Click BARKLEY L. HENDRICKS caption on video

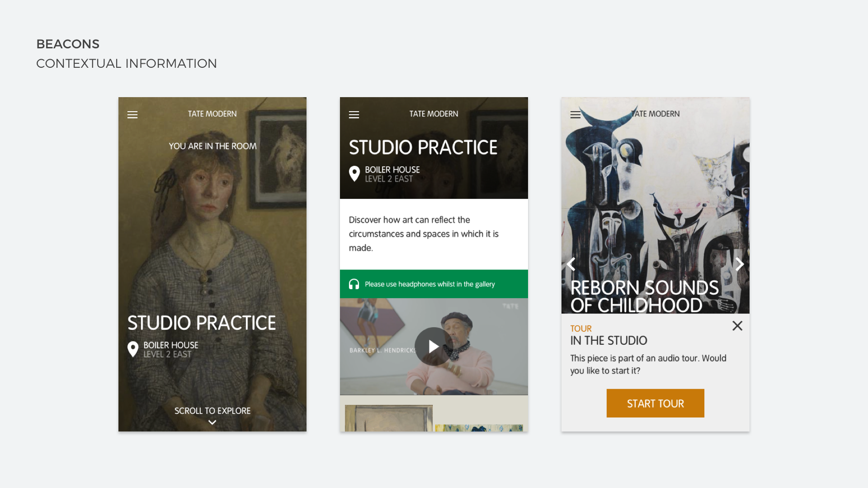(382, 350)
